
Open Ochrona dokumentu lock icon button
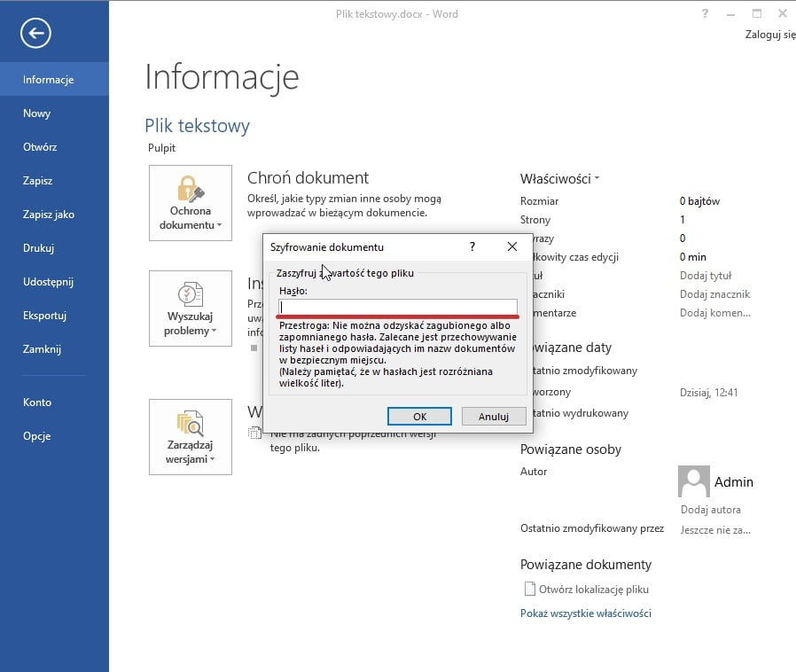coord(190,203)
